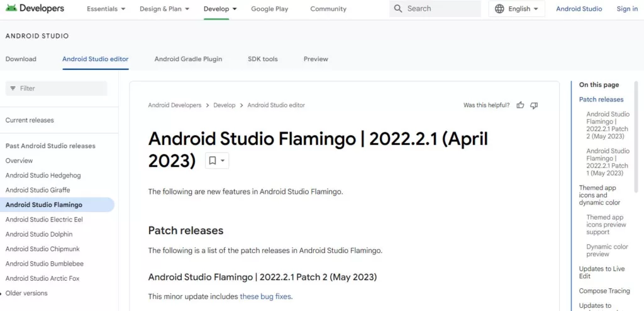Click the Develop breadcrumb link
Screen dimensions: 644x311
225,105
